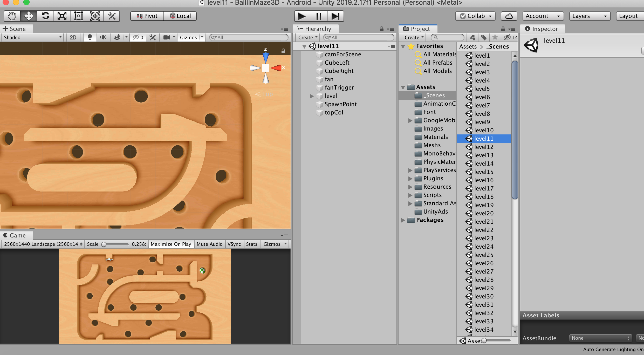Select the Rotate tool
The height and width of the screenshot is (355, 644).
[x=45, y=16]
